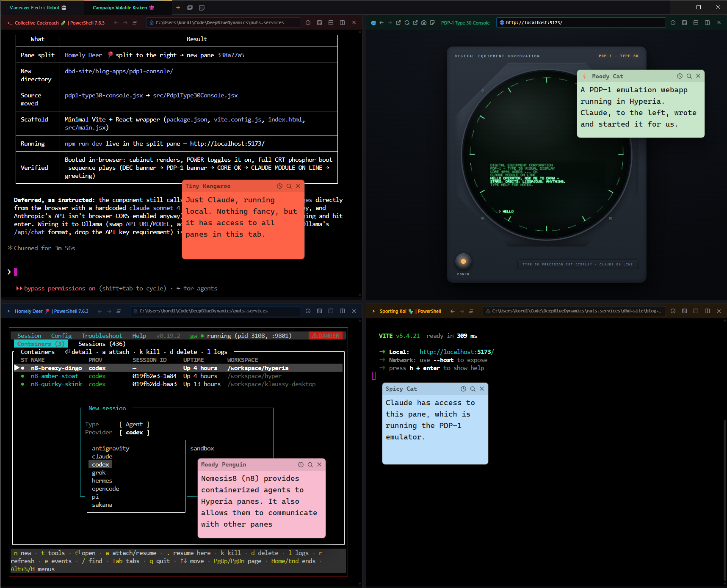Click the note icon in browser pane toolbar
727x588 pixels.
(432, 23)
